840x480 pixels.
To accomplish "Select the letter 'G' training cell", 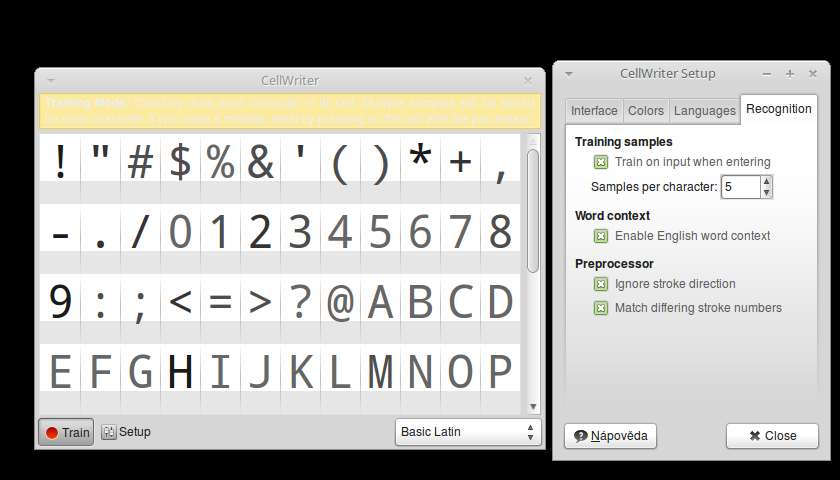I will coord(140,377).
